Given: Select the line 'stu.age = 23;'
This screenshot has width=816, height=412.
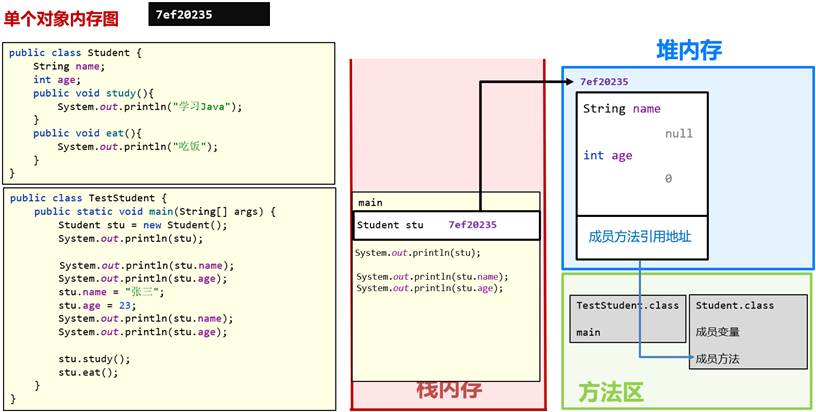Looking at the screenshot, I should [x=97, y=305].
